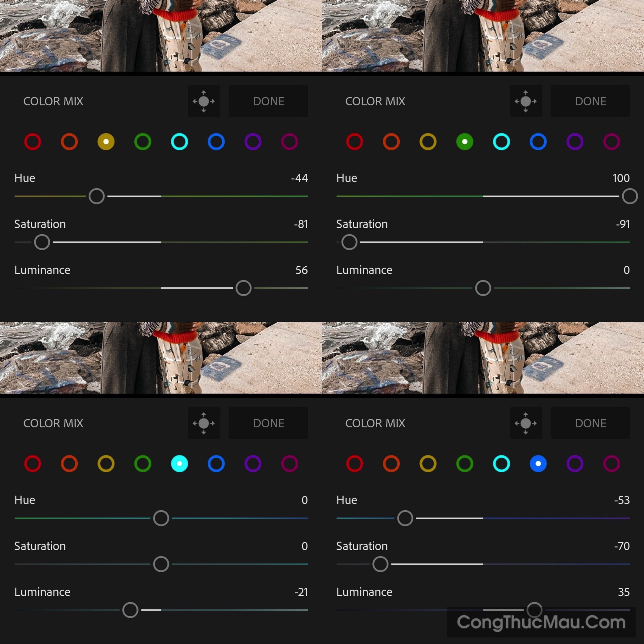The height and width of the screenshot is (644, 644).
Task: Choose the selected blue color in bottom-right panel
Action: point(538,464)
